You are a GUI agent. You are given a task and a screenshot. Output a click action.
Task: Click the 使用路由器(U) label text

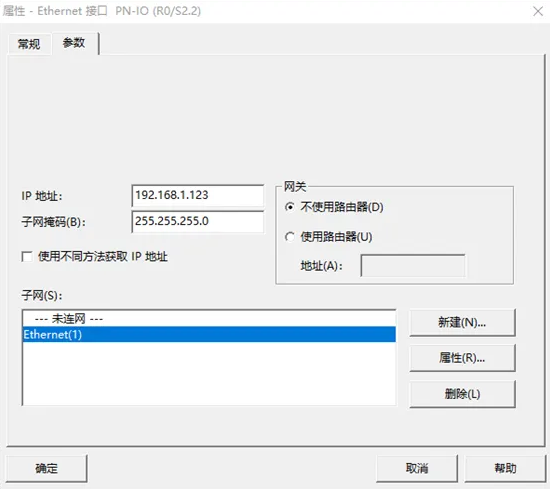(336, 237)
